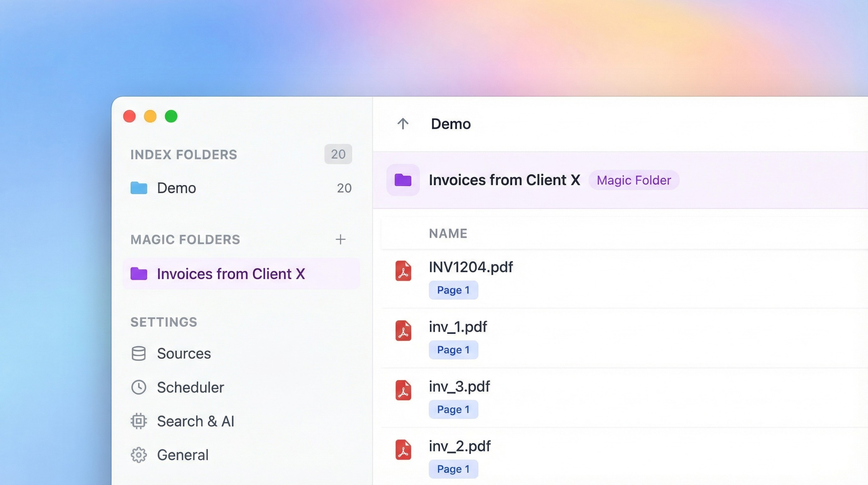Select Invoices from Client X magic folder in sidebar
The height and width of the screenshot is (485, 868).
pos(231,274)
